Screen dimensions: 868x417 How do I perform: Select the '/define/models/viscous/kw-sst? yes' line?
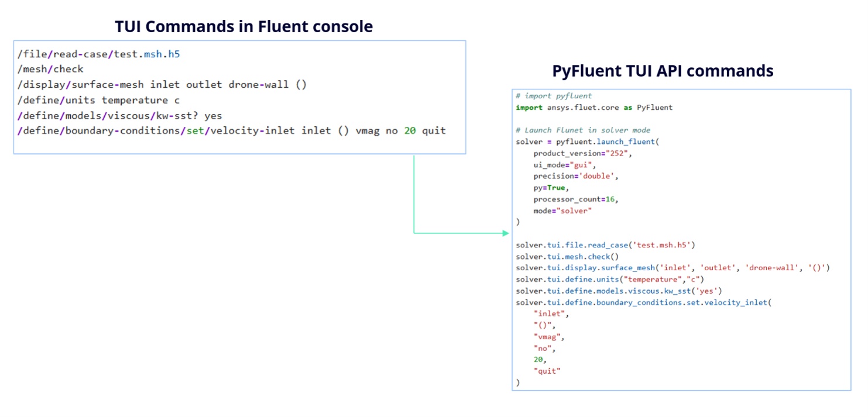(119, 115)
